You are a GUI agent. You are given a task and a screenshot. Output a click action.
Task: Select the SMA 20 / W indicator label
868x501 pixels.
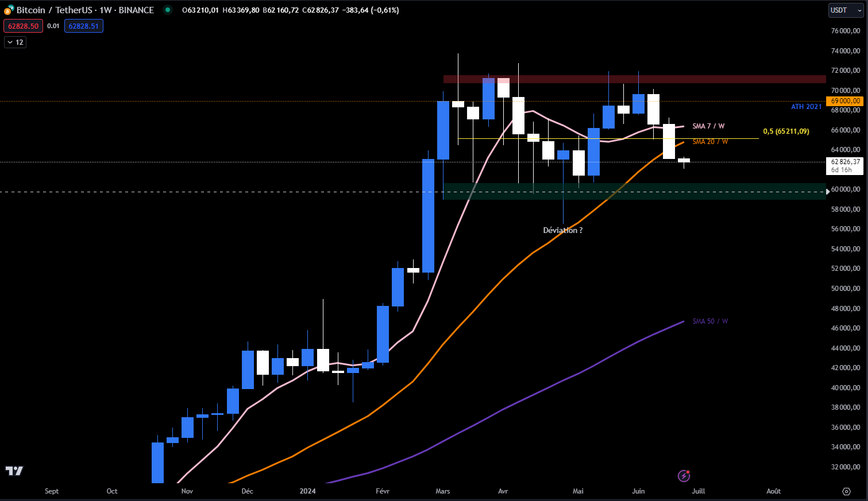tap(710, 141)
